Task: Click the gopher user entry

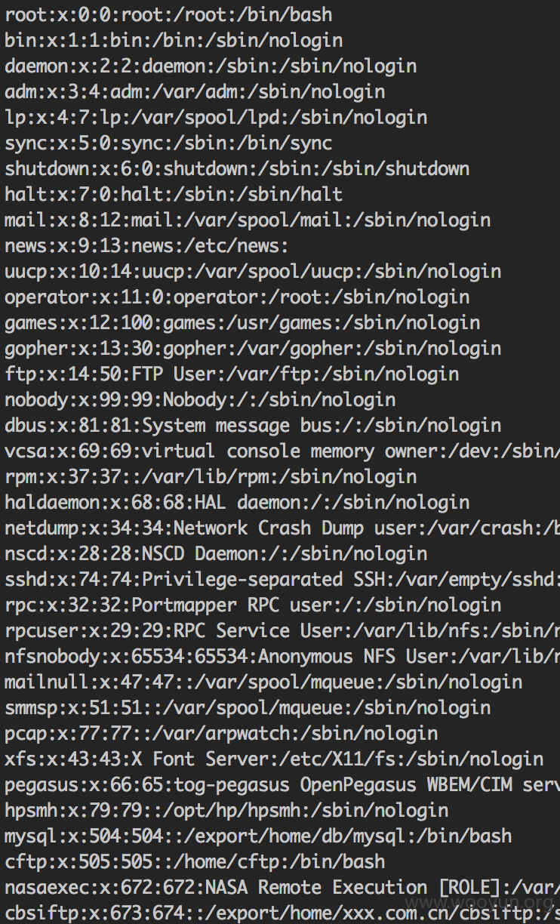Action: coord(253,348)
